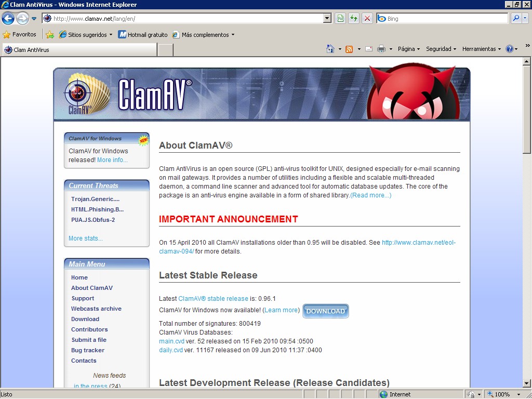Select the Clam AntiVirus tab
532x399 pixels.
click(x=79, y=49)
